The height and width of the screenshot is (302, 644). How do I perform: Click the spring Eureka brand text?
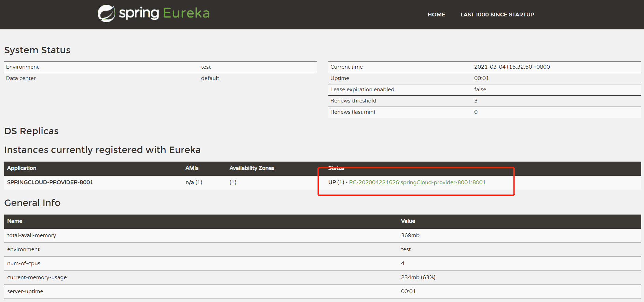(x=164, y=13)
